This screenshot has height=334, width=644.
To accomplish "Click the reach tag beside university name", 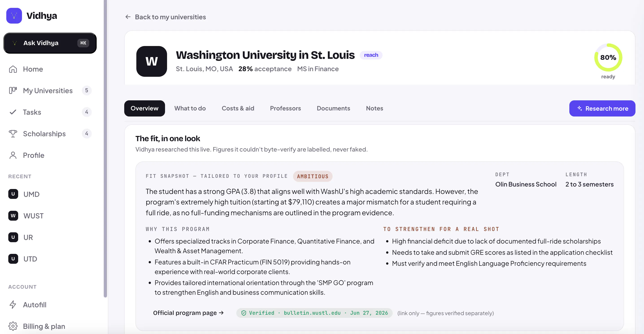I will (371, 55).
